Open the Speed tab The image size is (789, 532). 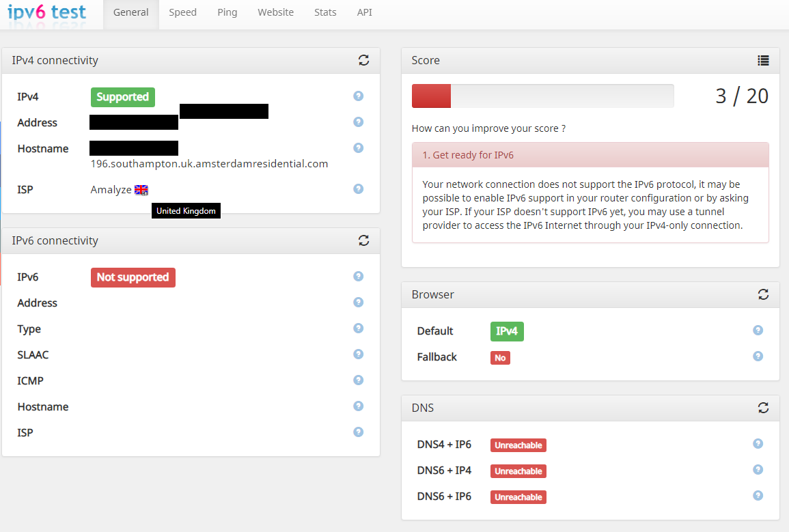pos(182,12)
